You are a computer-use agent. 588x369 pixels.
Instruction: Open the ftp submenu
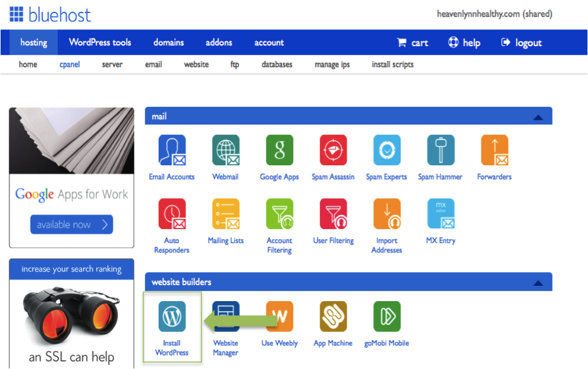tap(235, 64)
